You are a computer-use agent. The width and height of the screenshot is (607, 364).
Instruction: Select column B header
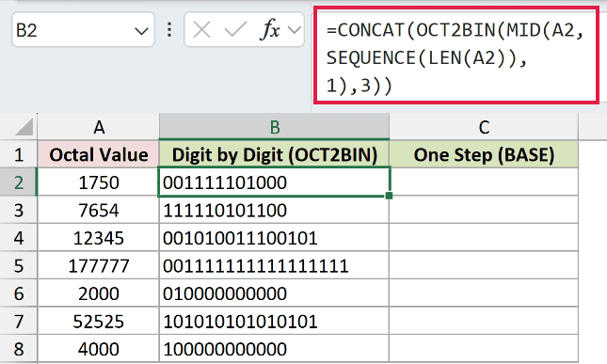coord(274,126)
